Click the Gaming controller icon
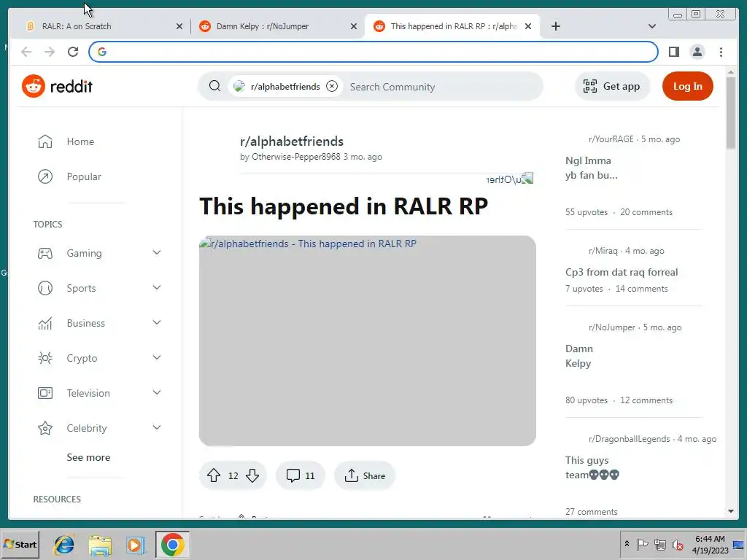 [x=45, y=253]
